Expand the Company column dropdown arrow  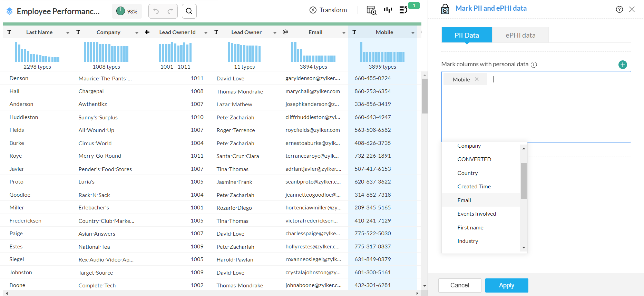(137, 33)
